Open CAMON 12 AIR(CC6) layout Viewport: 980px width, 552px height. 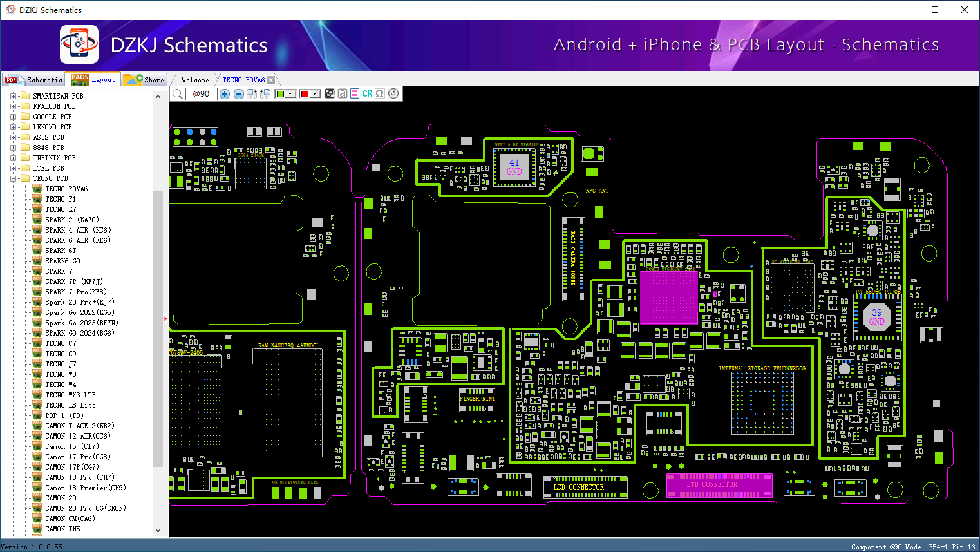[x=78, y=436]
